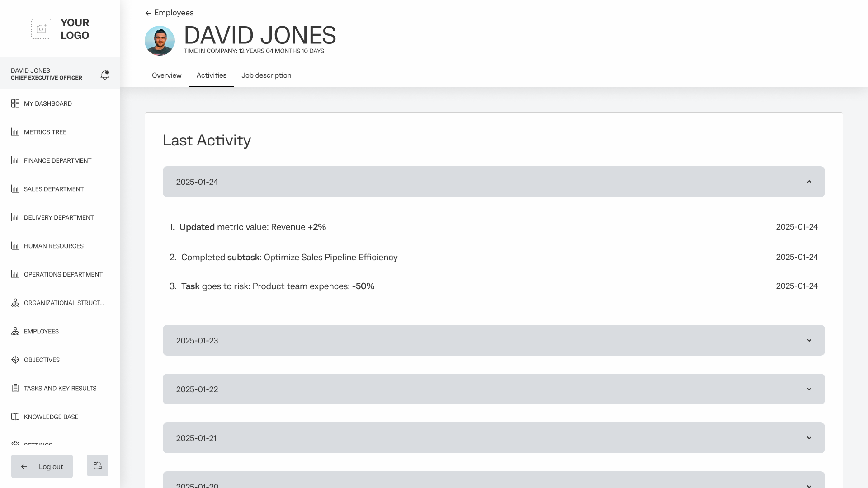868x488 pixels.
Task: Open Finance Department in sidebar
Action: pos(57,160)
